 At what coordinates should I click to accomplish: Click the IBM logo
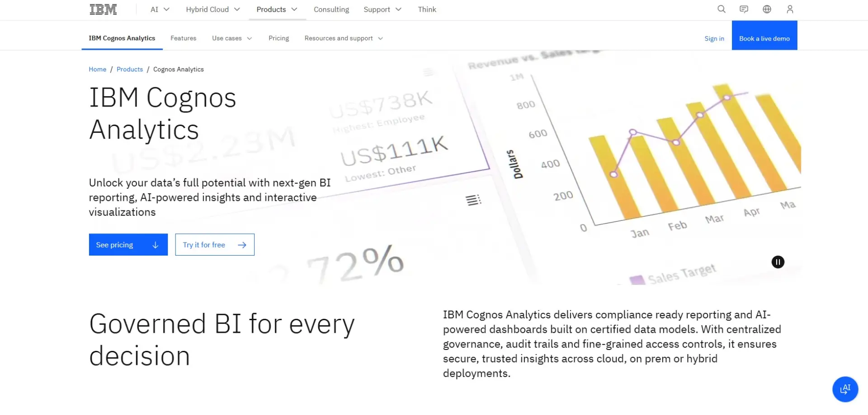(x=103, y=9)
